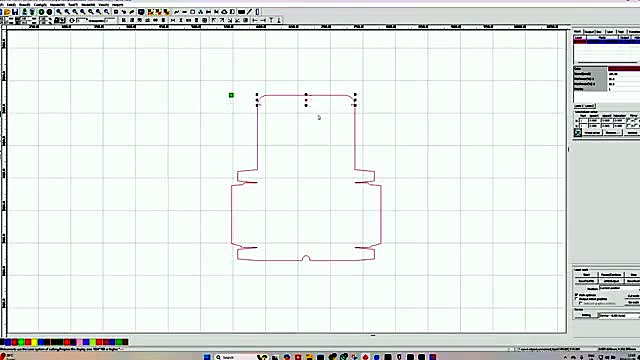The width and height of the screenshot is (640, 360).
Task: Click the rotate circle icon in second toolbar row
Action: [x=71, y=20]
